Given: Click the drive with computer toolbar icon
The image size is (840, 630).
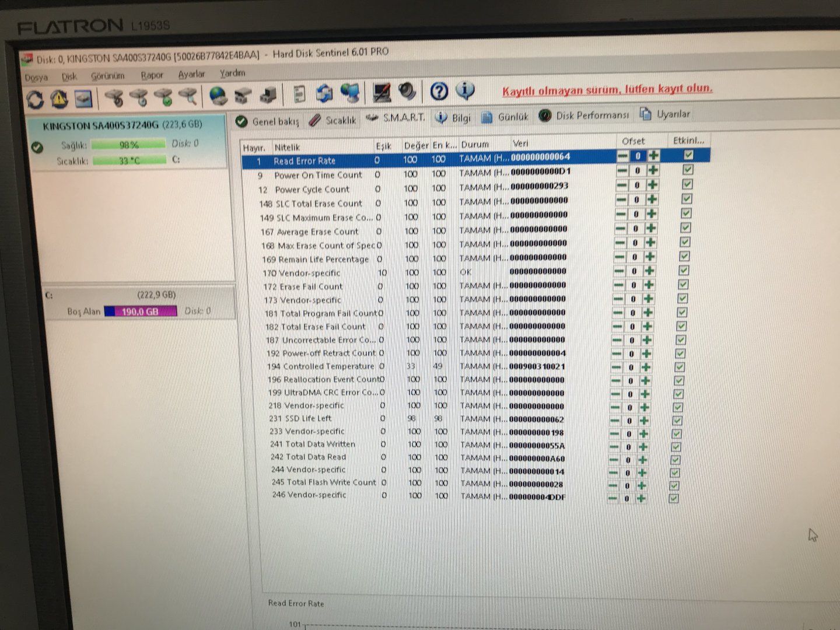Looking at the screenshot, I should click(x=268, y=94).
